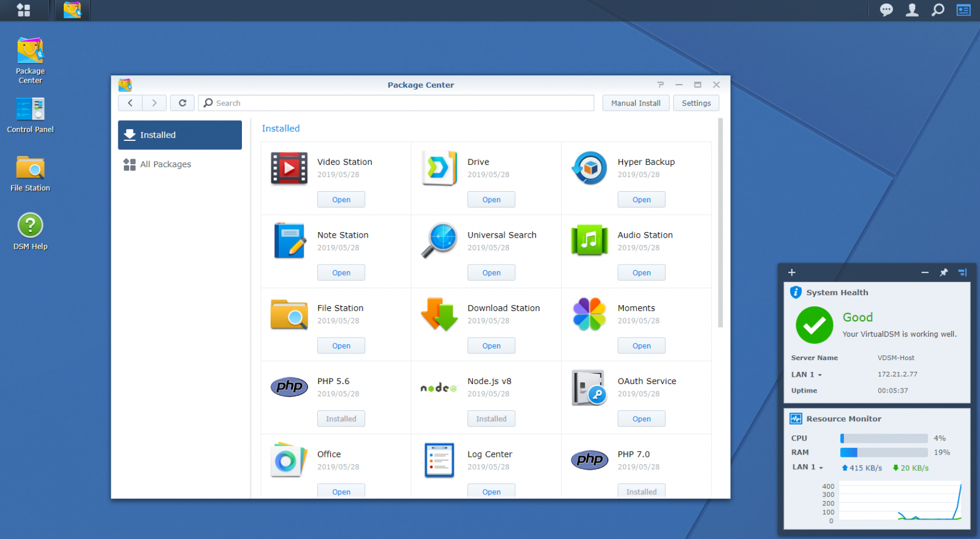Open Moments with its Open button
The height and width of the screenshot is (539, 980).
[x=641, y=345]
